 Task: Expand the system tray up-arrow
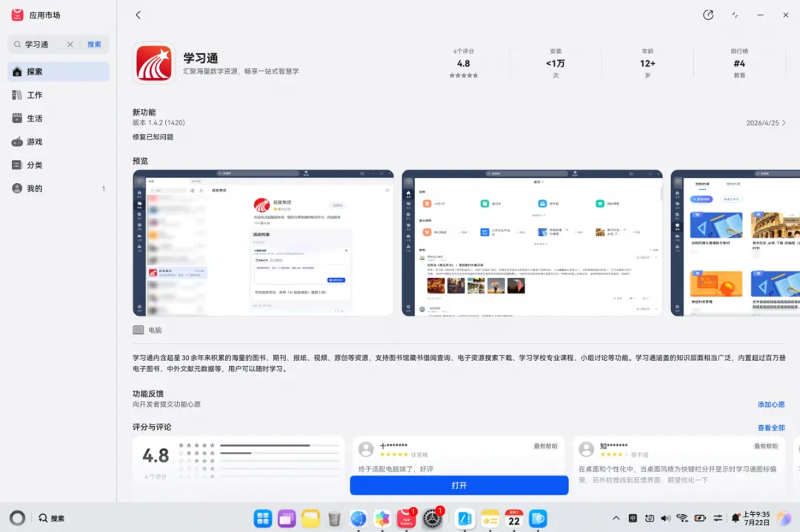click(x=616, y=518)
